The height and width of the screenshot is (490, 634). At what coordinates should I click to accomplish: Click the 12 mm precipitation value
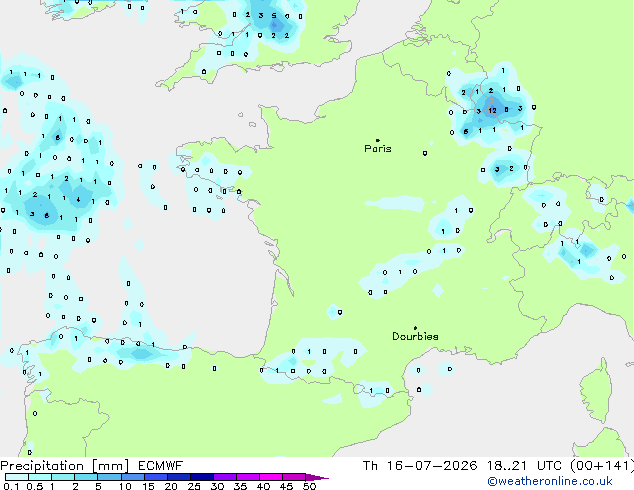(x=492, y=110)
